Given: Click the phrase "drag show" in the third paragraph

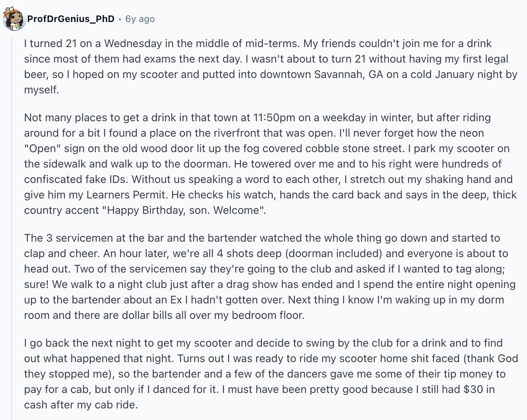Looking at the screenshot, I should pos(252,285).
